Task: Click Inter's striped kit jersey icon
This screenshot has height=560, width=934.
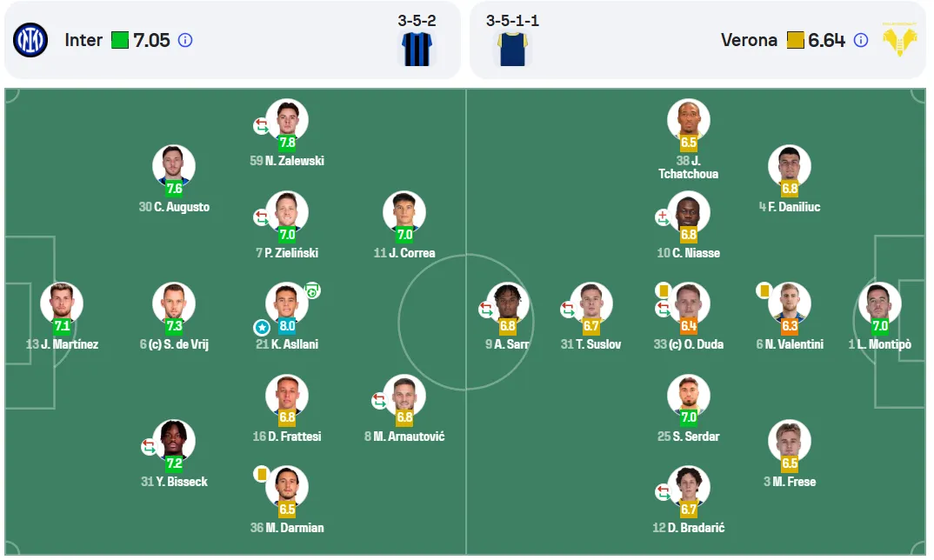Action: point(417,49)
